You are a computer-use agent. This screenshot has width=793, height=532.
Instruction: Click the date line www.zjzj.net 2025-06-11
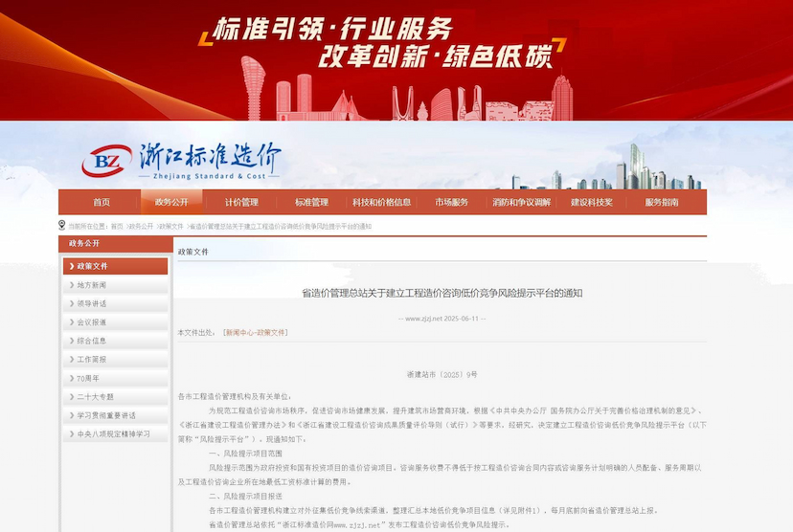point(442,319)
